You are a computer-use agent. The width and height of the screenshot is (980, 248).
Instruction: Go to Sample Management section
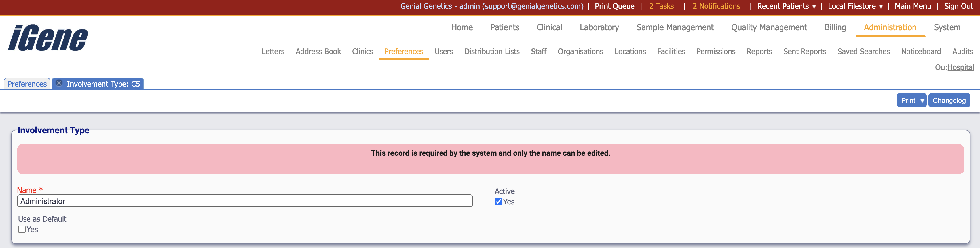pos(675,27)
